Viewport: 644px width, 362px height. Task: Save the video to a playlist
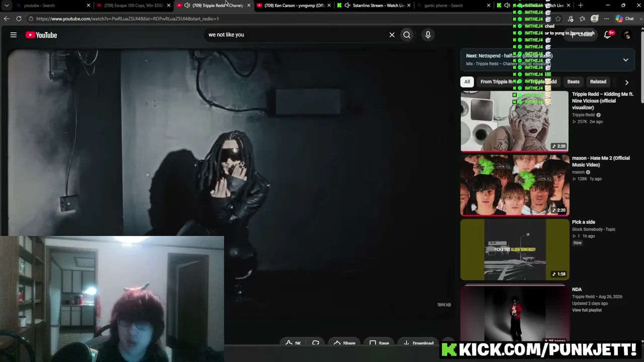pyautogui.click(x=379, y=343)
